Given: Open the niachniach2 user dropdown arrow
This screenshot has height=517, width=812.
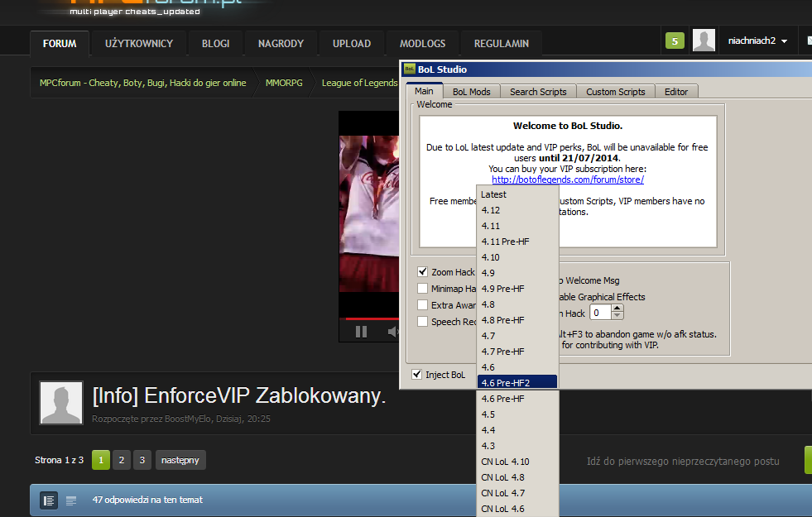Looking at the screenshot, I should pos(785,41).
